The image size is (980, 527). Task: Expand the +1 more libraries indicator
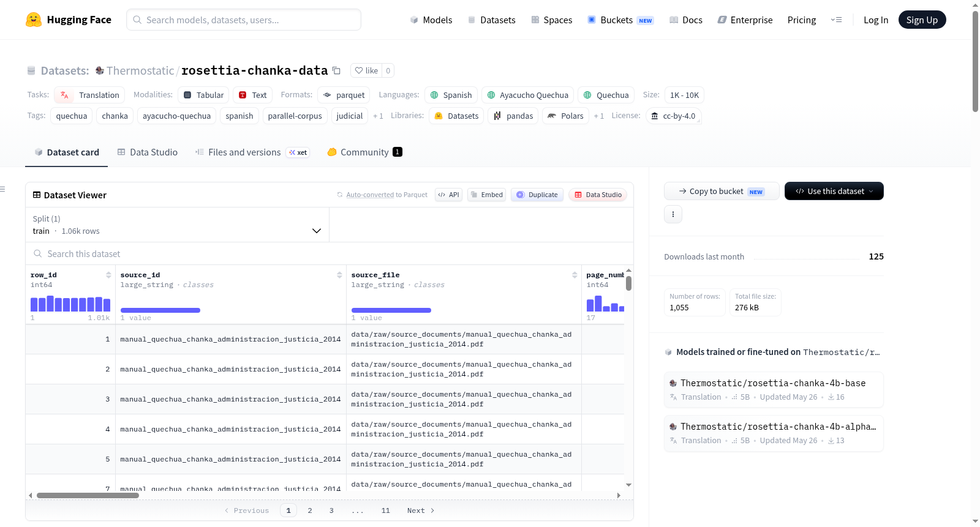[x=598, y=116]
